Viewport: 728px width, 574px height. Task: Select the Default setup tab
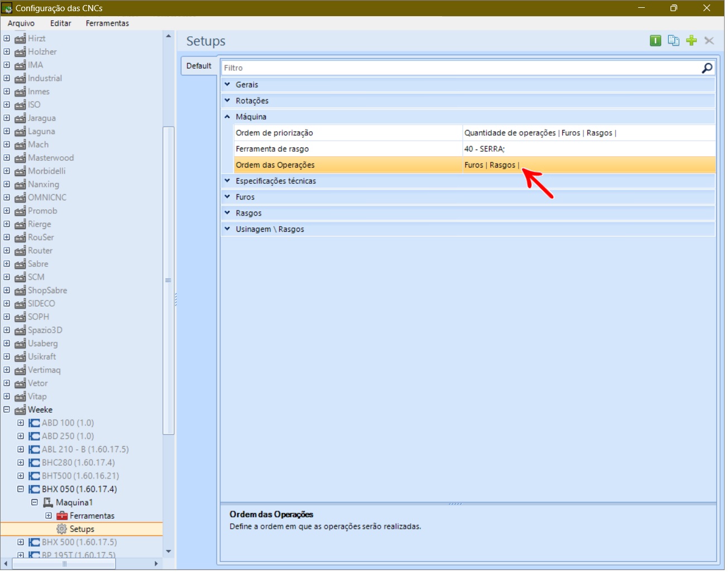(x=199, y=66)
